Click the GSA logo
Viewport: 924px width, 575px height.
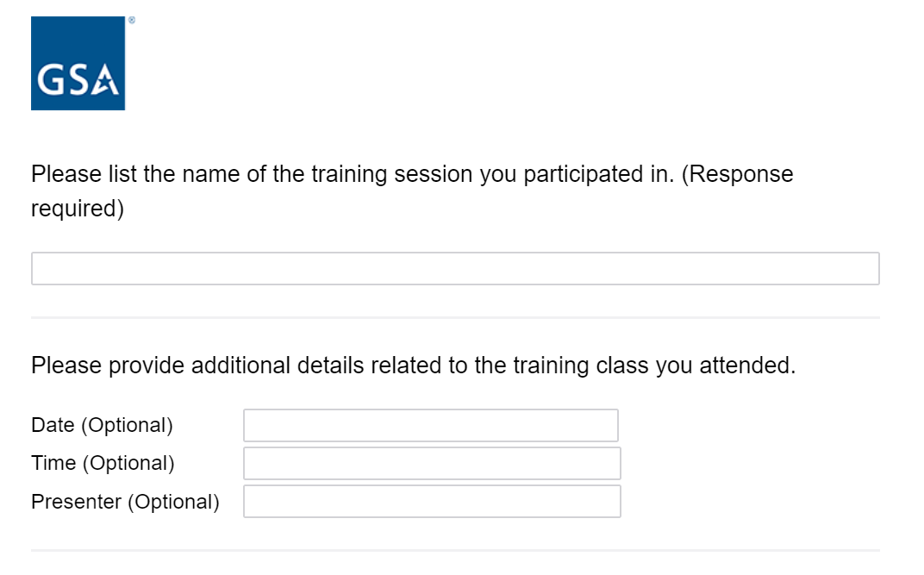coord(78,64)
